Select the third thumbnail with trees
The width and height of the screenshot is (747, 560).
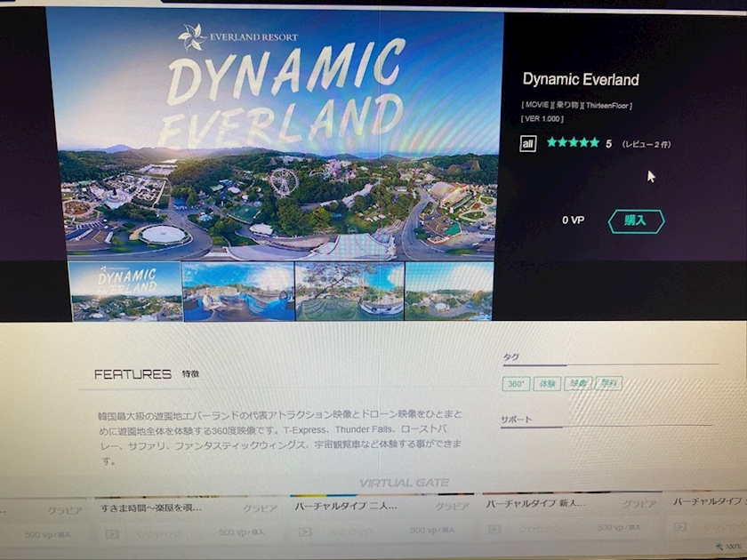point(349,292)
